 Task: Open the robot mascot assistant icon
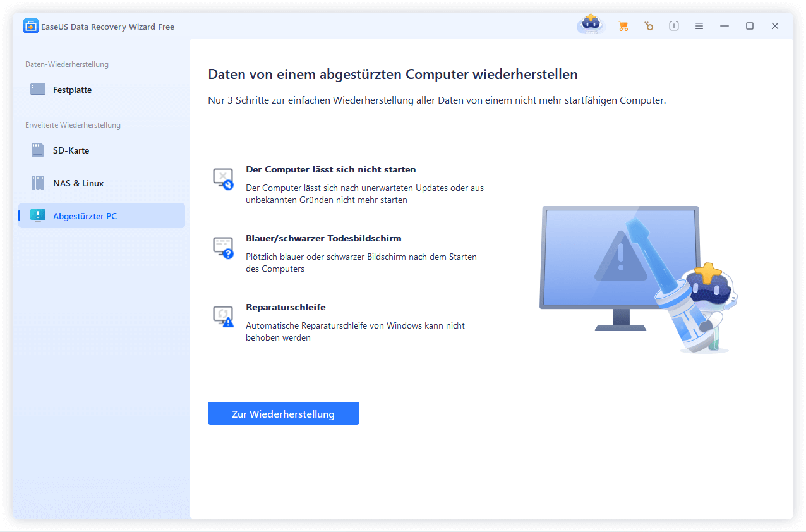(x=591, y=25)
